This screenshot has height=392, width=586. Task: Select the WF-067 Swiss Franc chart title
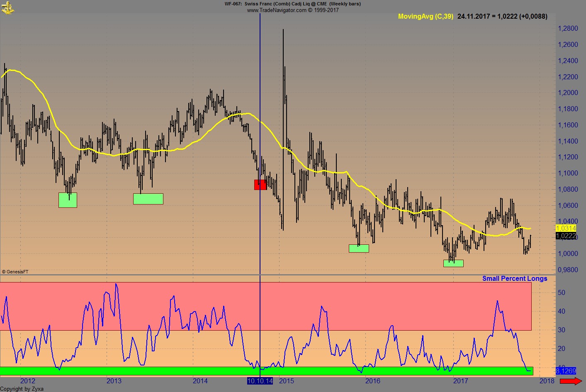tap(292, 4)
